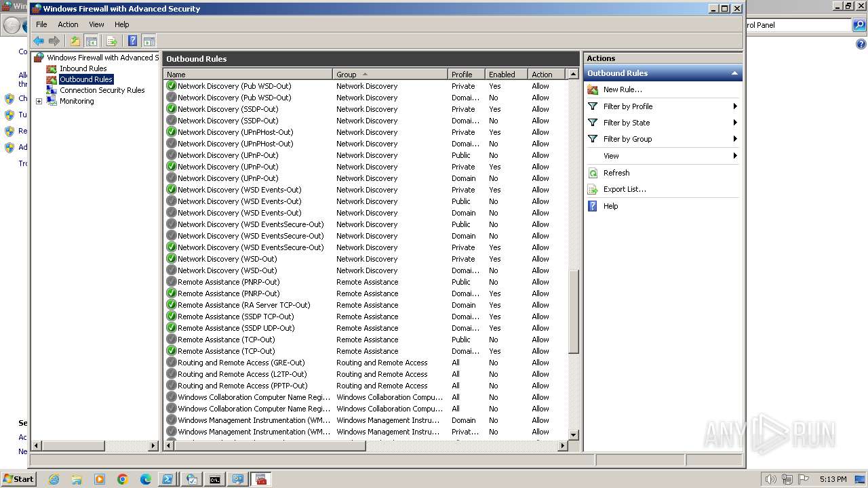
Task: Open Filter by Group submenu arrow
Action: 735,139
